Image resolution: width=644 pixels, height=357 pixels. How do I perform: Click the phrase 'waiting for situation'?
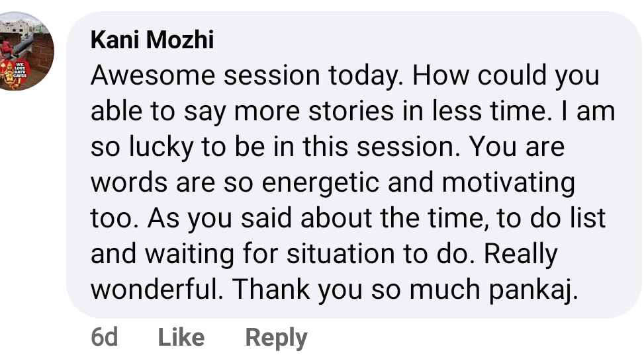pyautogui.click(x=271, y=255)
